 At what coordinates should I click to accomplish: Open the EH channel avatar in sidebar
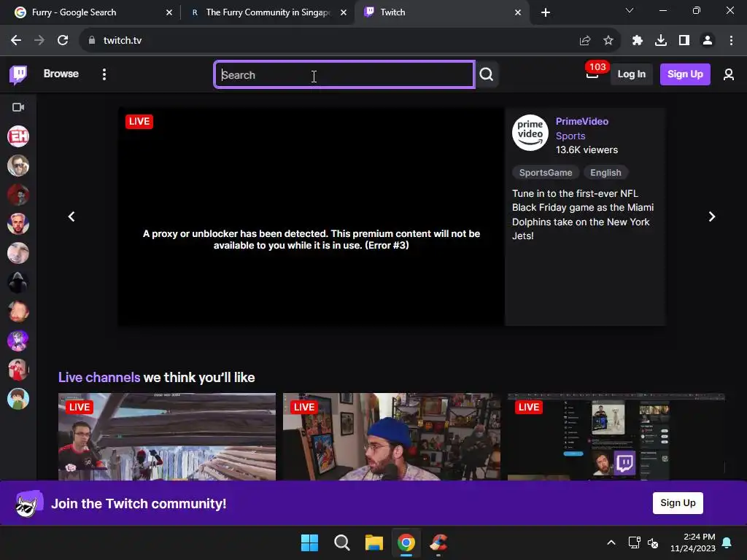pos(18,136)
